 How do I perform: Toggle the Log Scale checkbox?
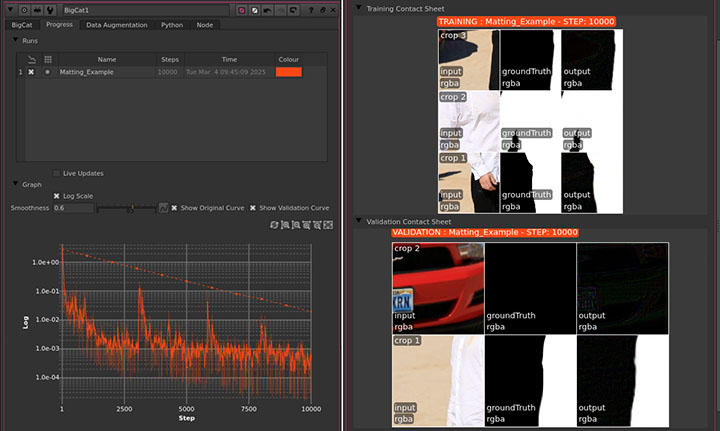tap(56, 196)
